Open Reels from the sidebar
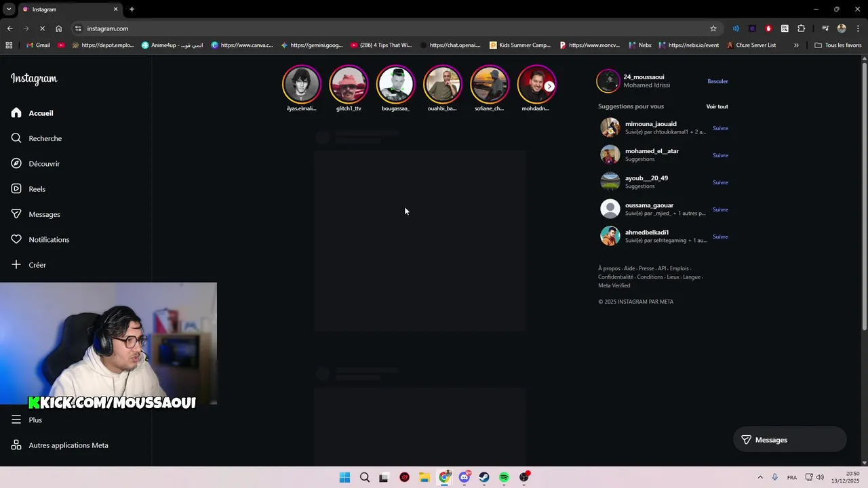 [x=28, y=189]
